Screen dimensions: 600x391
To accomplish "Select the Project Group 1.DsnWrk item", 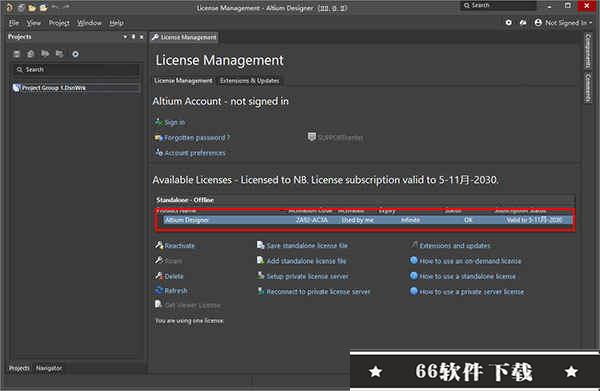I will pyautogui.click(x=76, y=88).
